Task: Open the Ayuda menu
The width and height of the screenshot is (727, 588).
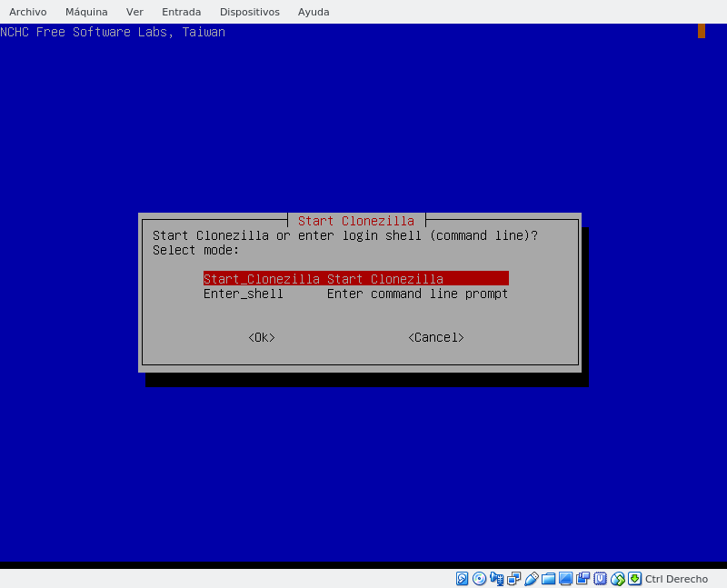Action: pyautogui.click(x=314, y=12)
